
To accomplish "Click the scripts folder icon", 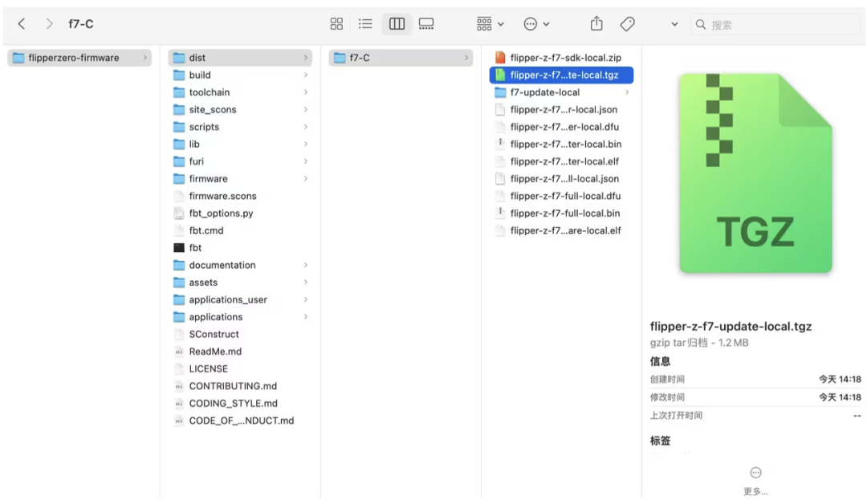I will pyautogui.click(x=178, y=127).
